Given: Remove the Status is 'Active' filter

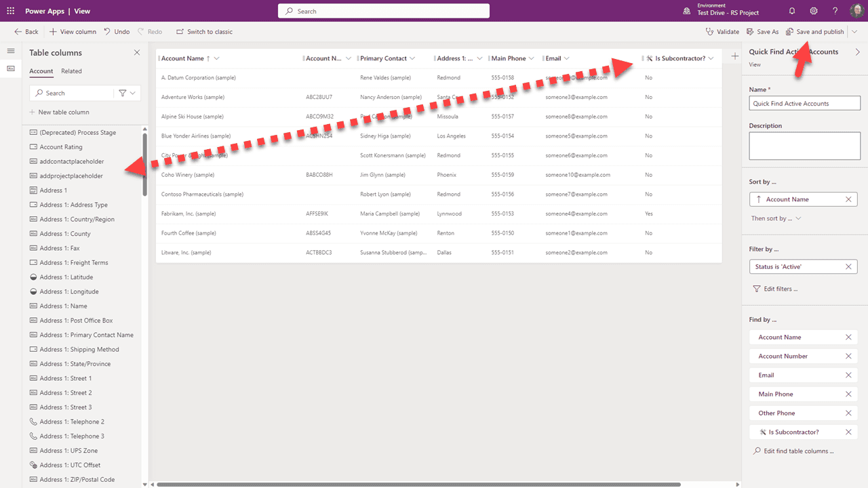Looking at the screenshot, I should point(848,266).
